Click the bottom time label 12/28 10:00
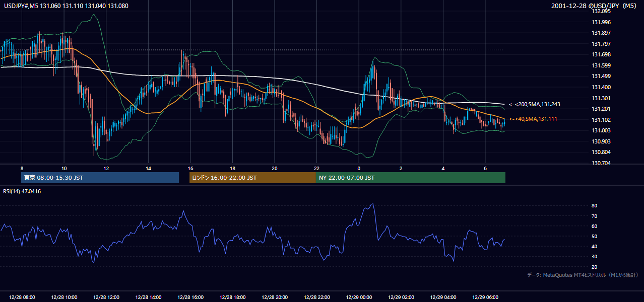 point(64,297)
